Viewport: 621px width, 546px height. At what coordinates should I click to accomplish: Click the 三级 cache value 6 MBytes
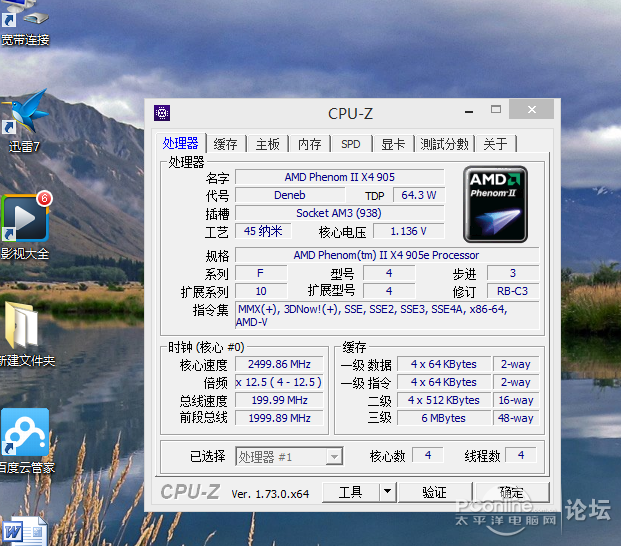click(444, 418)
